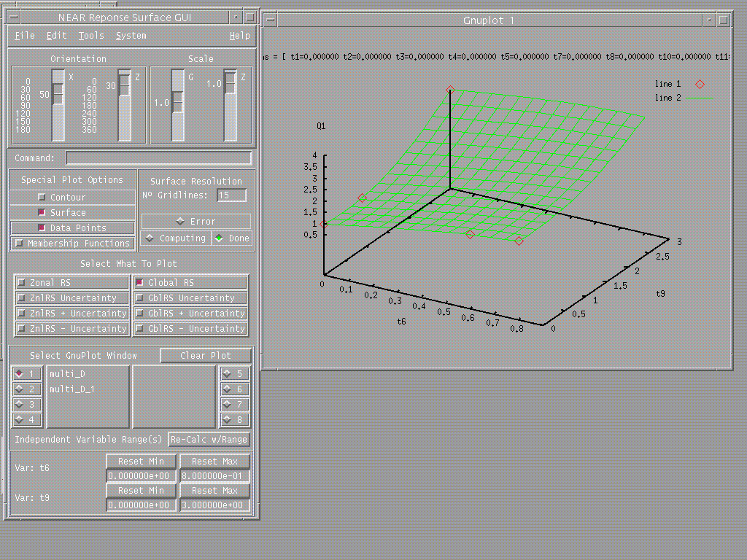Screen dimensions: 747x560
Task: Click the Done indicator
Action: pos(231,238)
